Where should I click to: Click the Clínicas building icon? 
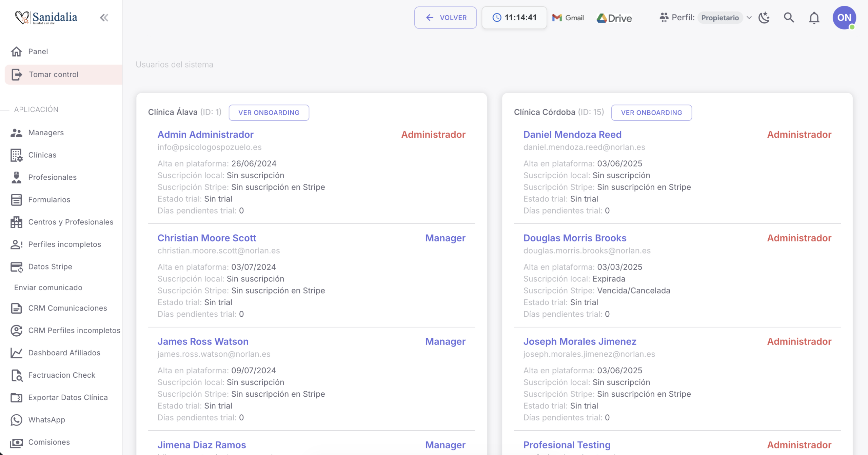pyautogui.click(x=16, y=155)
